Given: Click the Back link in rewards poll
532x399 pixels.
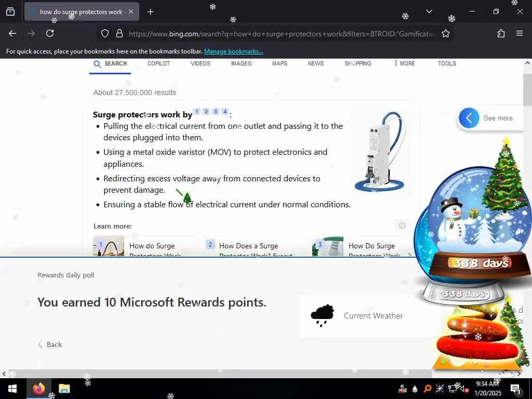Looking at the screenshot, I should (50, 344).
